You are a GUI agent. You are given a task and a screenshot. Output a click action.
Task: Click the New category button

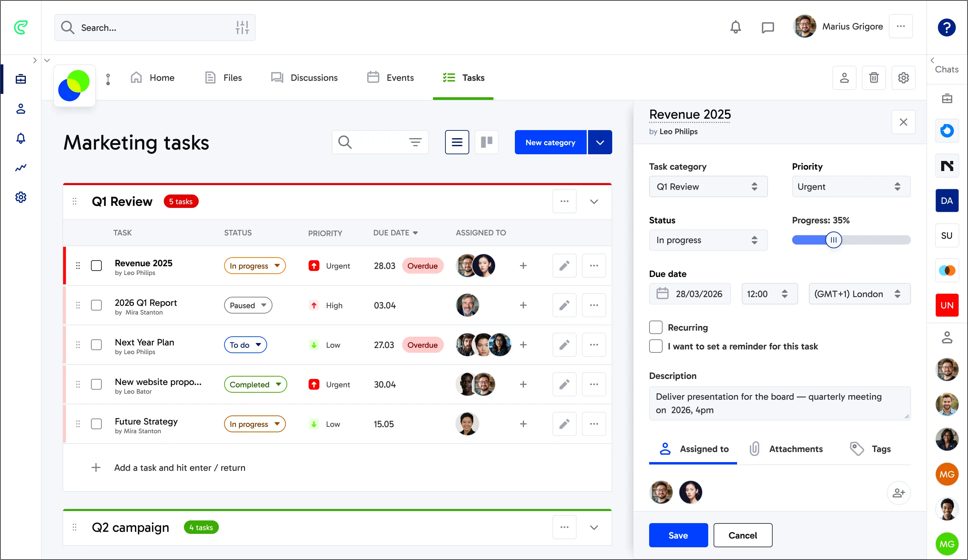click(x=550, y=142)
